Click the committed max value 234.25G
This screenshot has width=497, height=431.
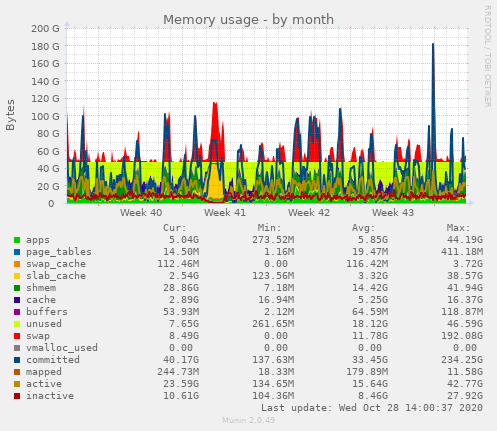point(462,360)
